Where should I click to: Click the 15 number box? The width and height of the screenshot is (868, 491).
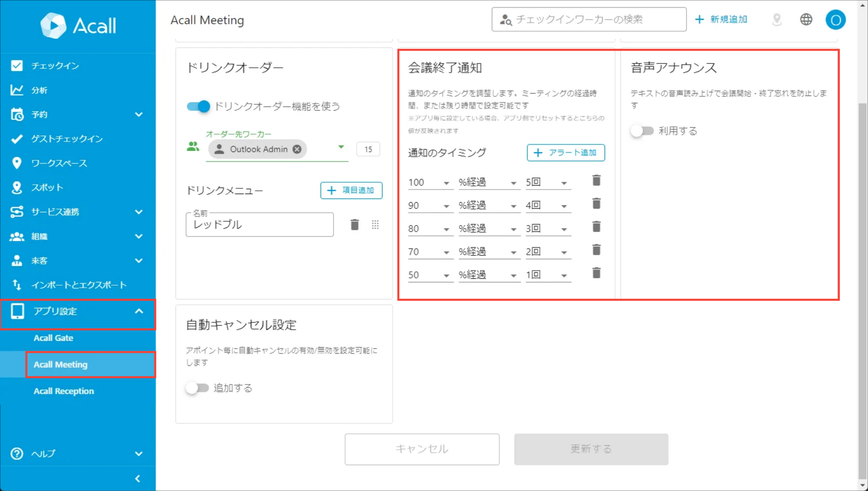click(368, 149)
